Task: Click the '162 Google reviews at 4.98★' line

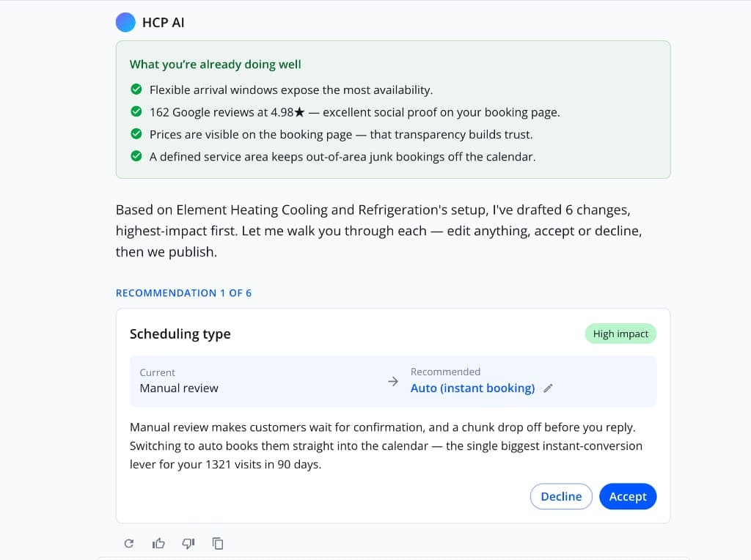Action: click(x=354, y=112)
